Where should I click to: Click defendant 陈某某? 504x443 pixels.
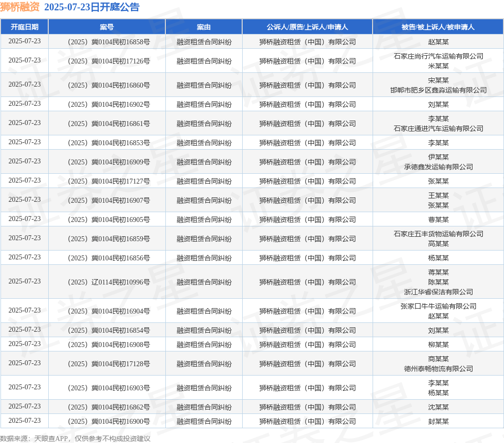(x=439, y=282)
